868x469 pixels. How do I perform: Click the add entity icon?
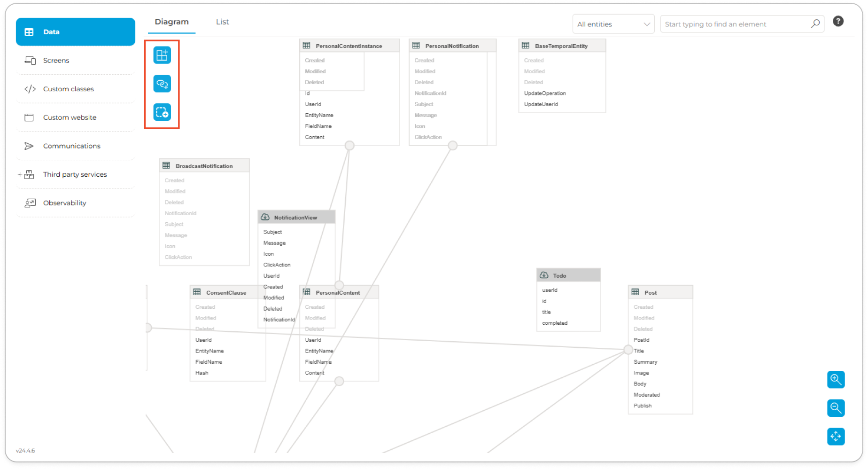pos(162,55)
